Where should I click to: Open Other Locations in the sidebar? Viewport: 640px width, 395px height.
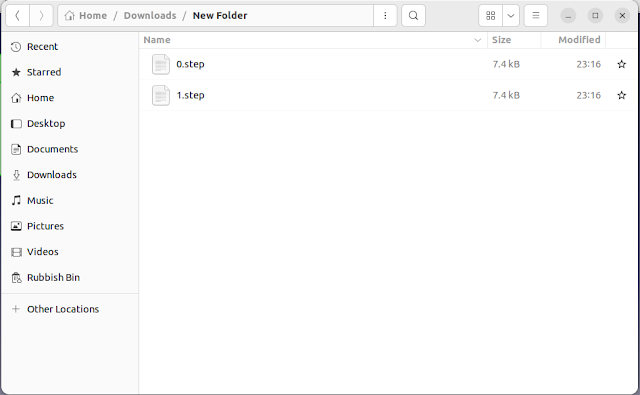pos(69,309)
